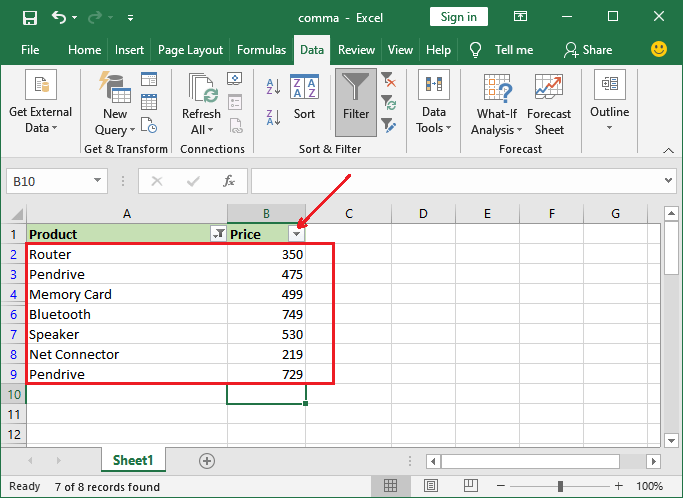This screenshot has width=683, height=498.
Task: Click Edit Links icon
Action: click(235, 125)
